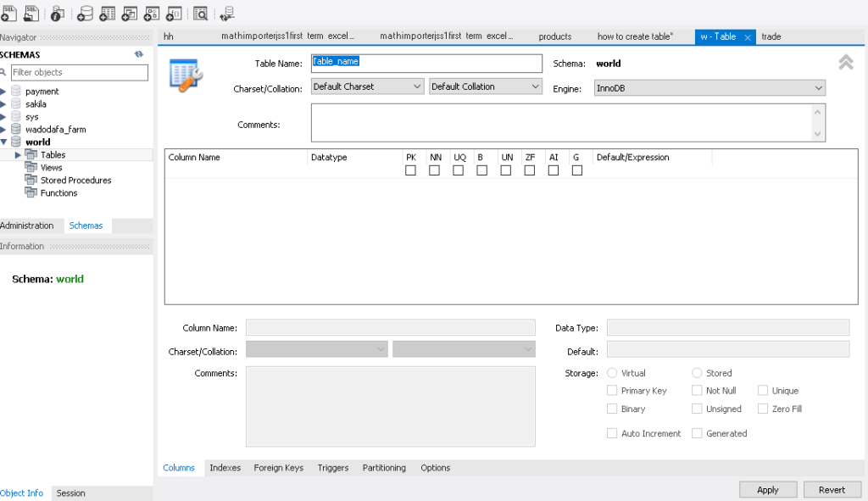Refresh the SCHEMAS list

click(139, 54)
